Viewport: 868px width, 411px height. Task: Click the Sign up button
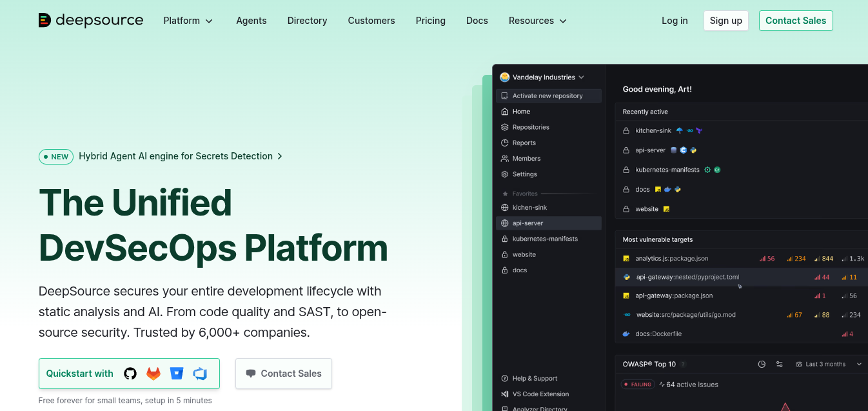pos(726,21)
